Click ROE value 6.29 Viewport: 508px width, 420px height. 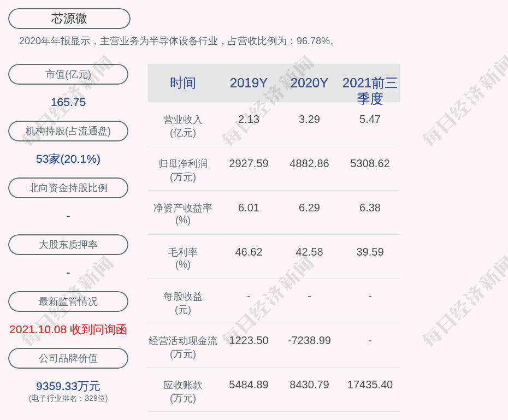click(x=309, y=208)
